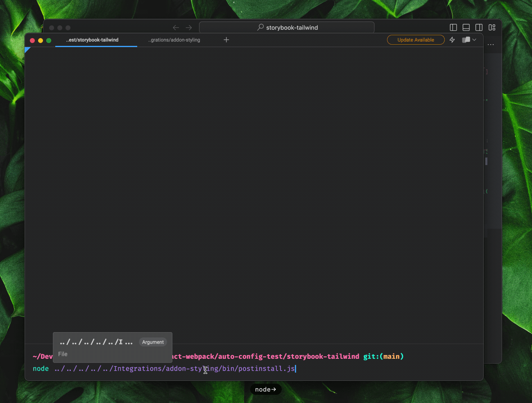Select the ..est/storybook-tailwind tab
Viewport: 532px width, 403px height.
pos(92,40)
